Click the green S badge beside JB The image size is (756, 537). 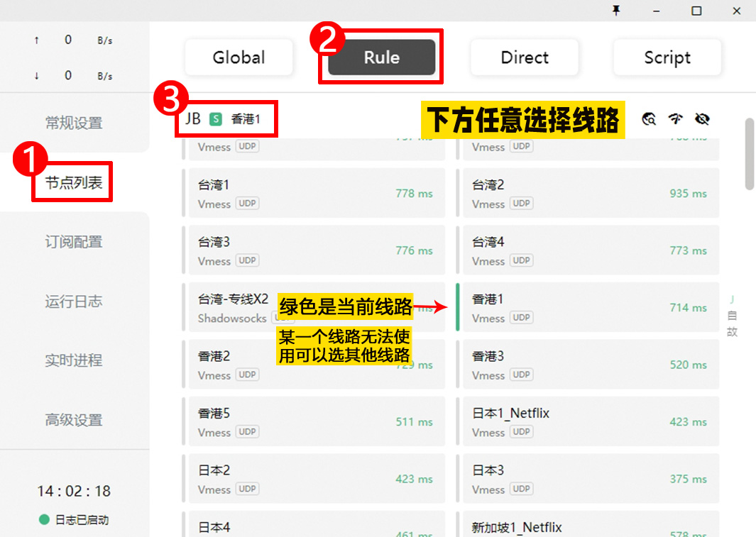pyautogui.click(x=216, y=119)
